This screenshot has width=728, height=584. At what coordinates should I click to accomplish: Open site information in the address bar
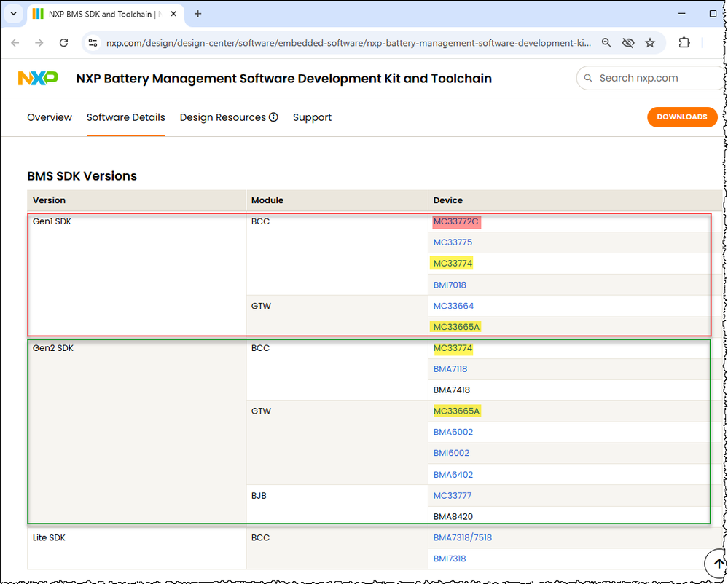pyautogui.click(x=93, y=43)
